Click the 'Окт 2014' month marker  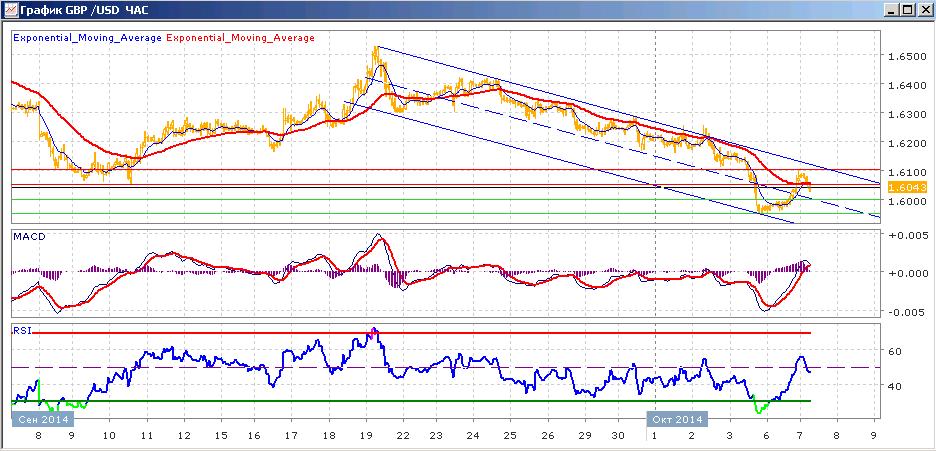coord(678,419)
